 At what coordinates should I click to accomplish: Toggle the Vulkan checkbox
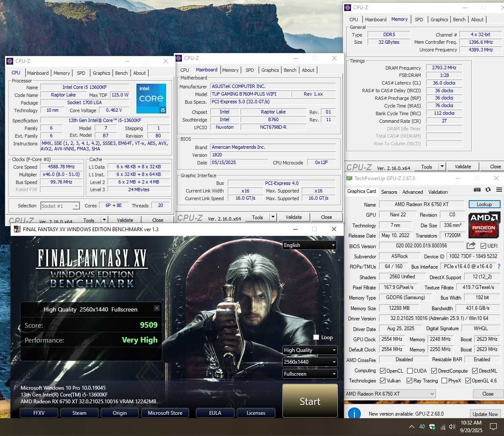[382, 380]
